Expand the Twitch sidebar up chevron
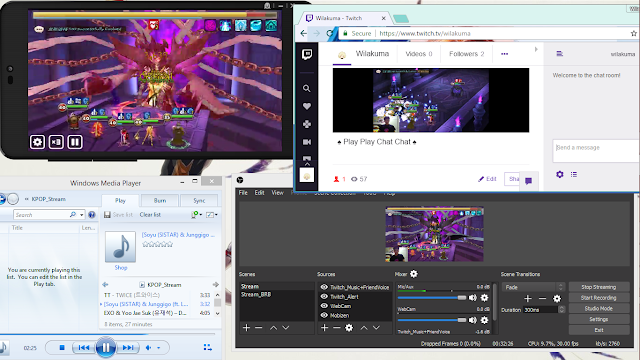Viewport: 640px width, 360px height. point(307,164)
